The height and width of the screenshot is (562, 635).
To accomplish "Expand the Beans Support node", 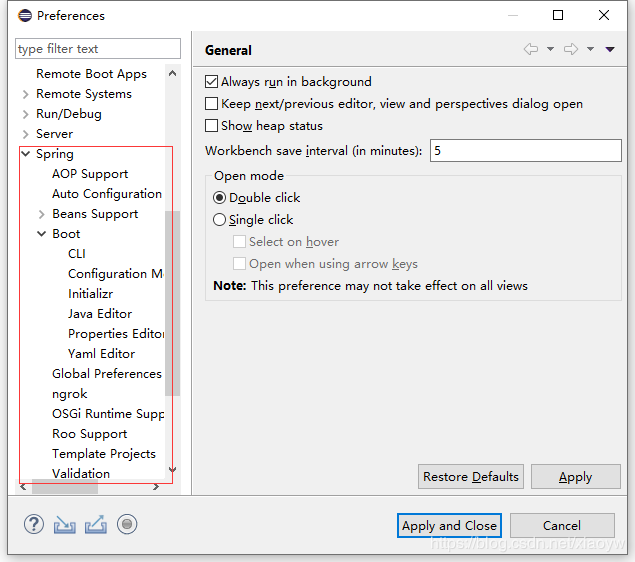I will (x=41, y=214).
